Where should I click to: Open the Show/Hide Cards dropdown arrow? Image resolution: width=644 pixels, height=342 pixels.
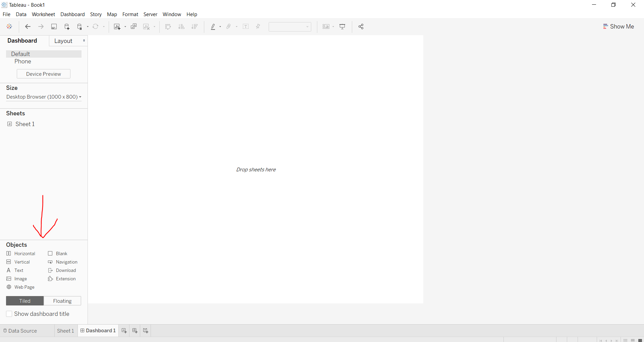tap(333, 26)
